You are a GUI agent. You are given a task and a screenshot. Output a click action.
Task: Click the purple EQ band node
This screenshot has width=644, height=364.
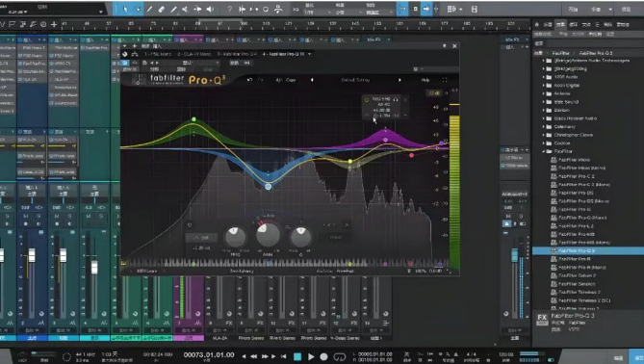point(385,140)
